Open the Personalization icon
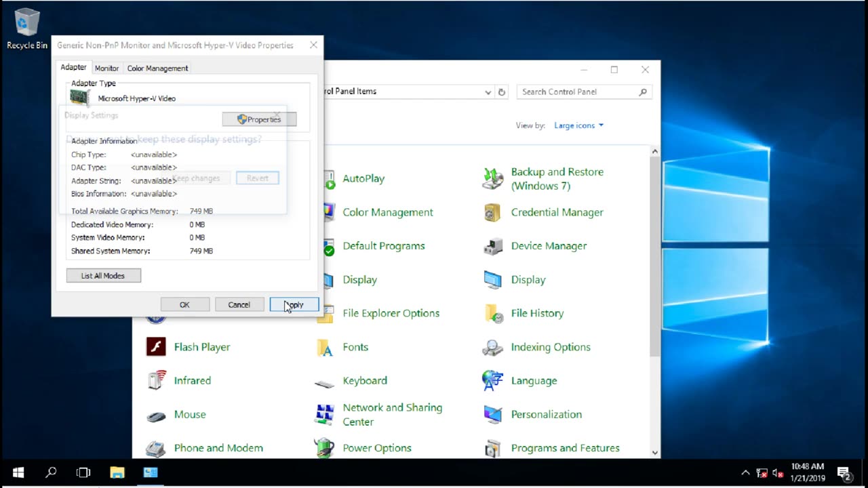 (493, 414)
